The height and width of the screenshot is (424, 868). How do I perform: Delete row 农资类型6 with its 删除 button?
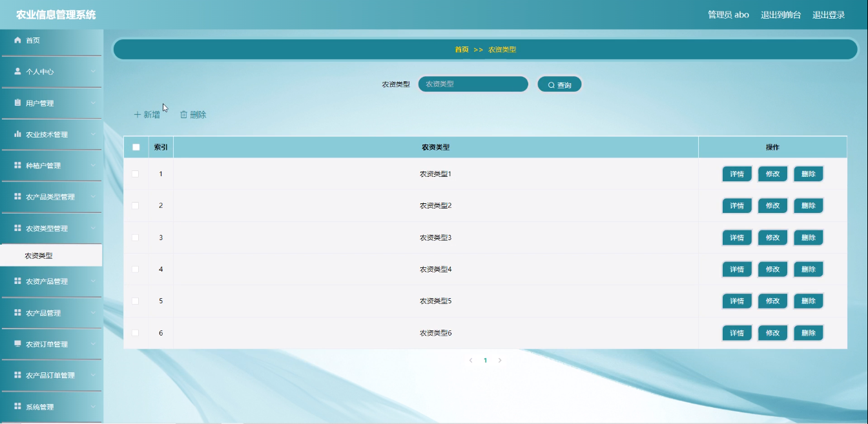pyautogui.click(x=809, y=333)
